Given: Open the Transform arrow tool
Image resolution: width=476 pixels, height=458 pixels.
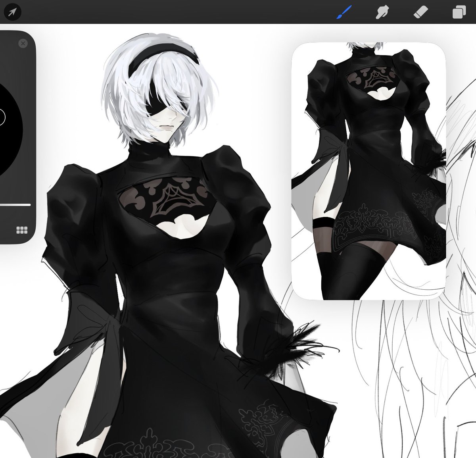Looking at the screenshot, I should [12, 12].
